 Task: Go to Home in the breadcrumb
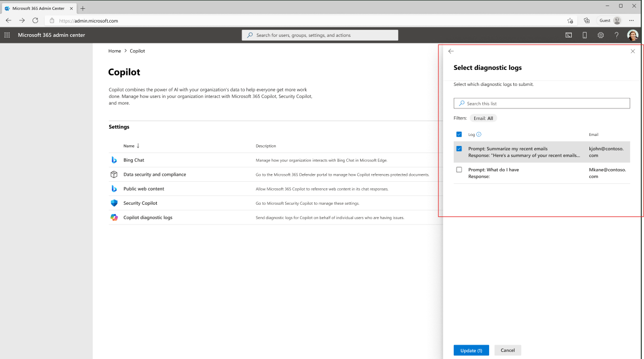tap(115, 51)
